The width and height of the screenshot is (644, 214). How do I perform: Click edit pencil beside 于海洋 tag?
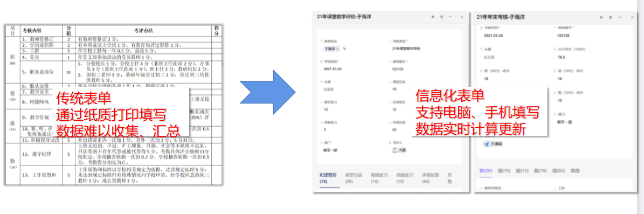click(x=344, y=49)
